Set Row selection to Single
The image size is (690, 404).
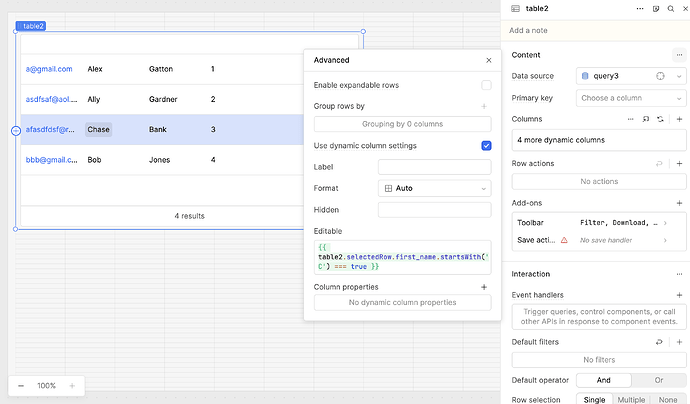click(x=594, y=399)
